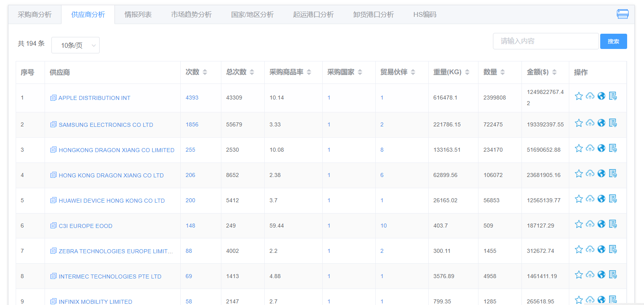Viewport: 644px width, 305px height.
Task: Click star icon for APPLE DISTRIBUTION INT row
Action: pos(579,96)
